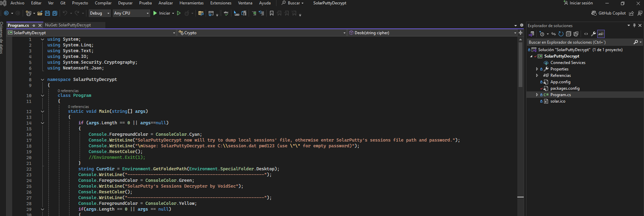Screen dimensions: 644x216
Task: Select App.config in Solution Explorer
Action: point(560,82)
